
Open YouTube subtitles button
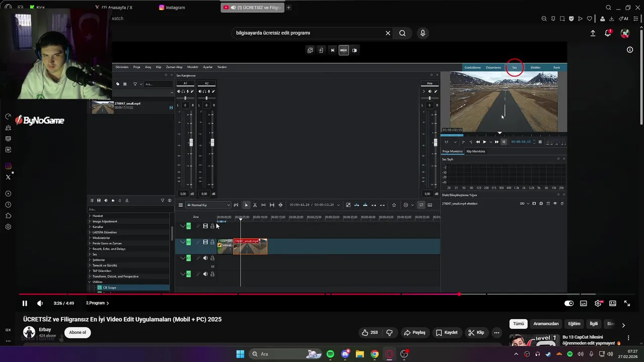(x=583, y=303)
